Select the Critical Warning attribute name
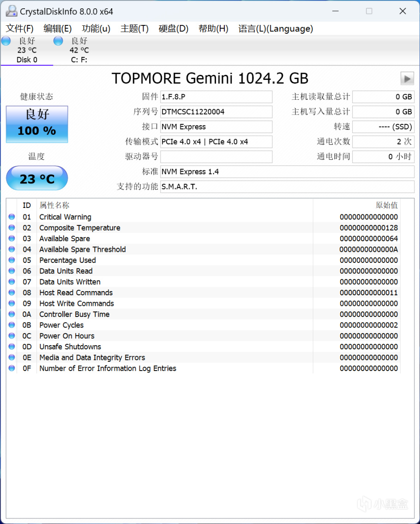Image resolution: width=420 pixels, height=524 pixels. click(x=65, y=217)
